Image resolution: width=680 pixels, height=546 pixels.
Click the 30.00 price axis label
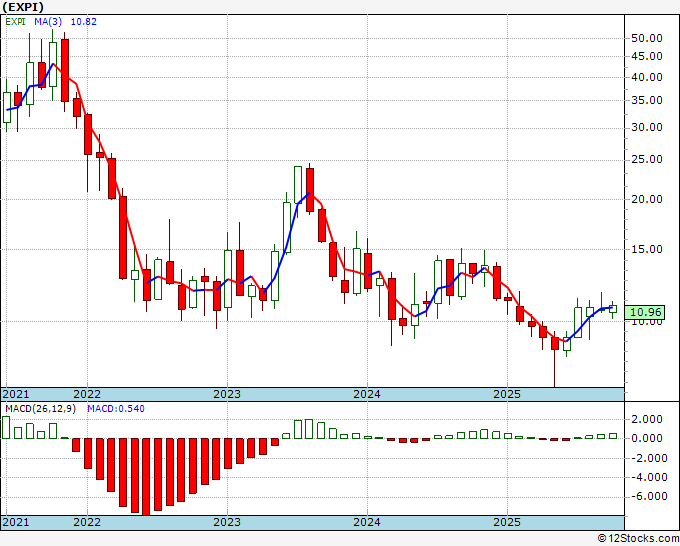[647, 128]
